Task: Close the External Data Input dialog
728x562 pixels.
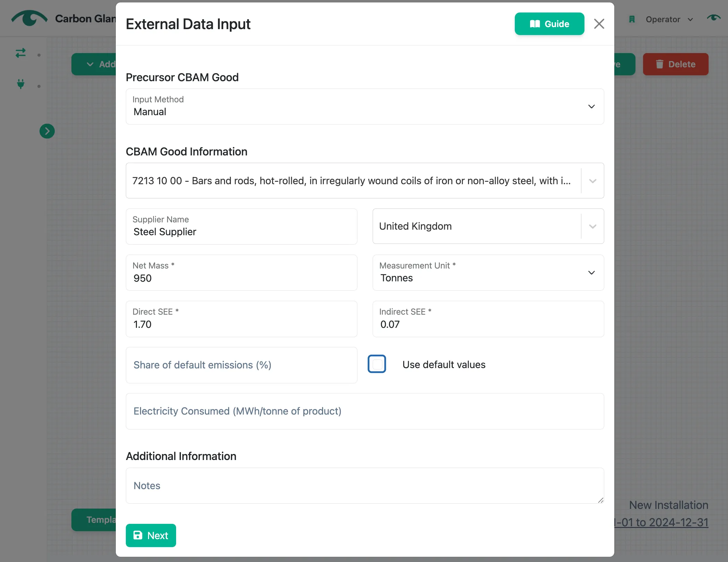Action: point(599,24)
